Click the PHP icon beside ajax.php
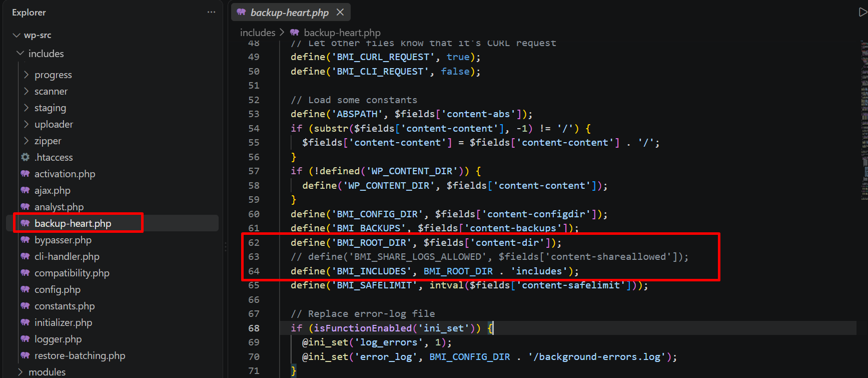 click(26, 190)
